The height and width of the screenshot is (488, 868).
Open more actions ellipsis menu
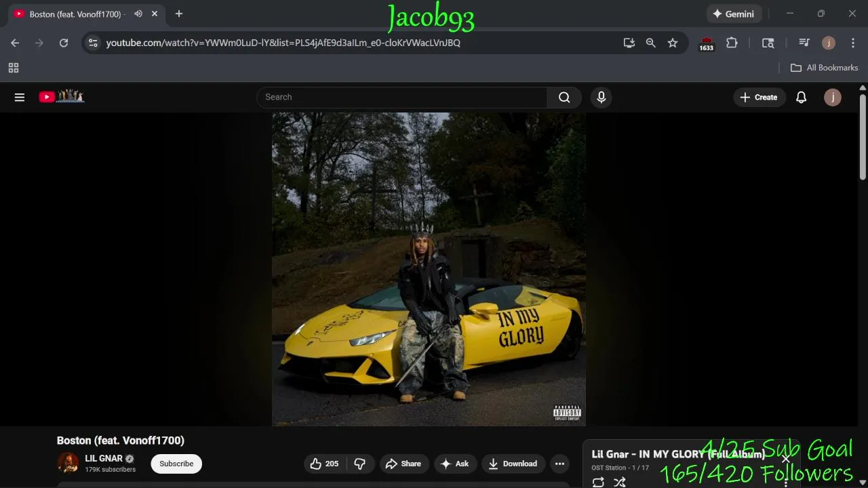pos(559,464)
